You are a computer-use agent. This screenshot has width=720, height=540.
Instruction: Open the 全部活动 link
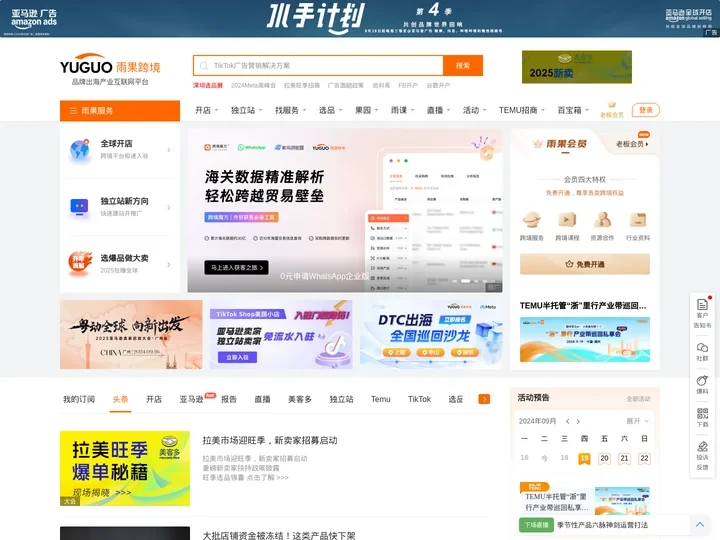coord(638,399)
